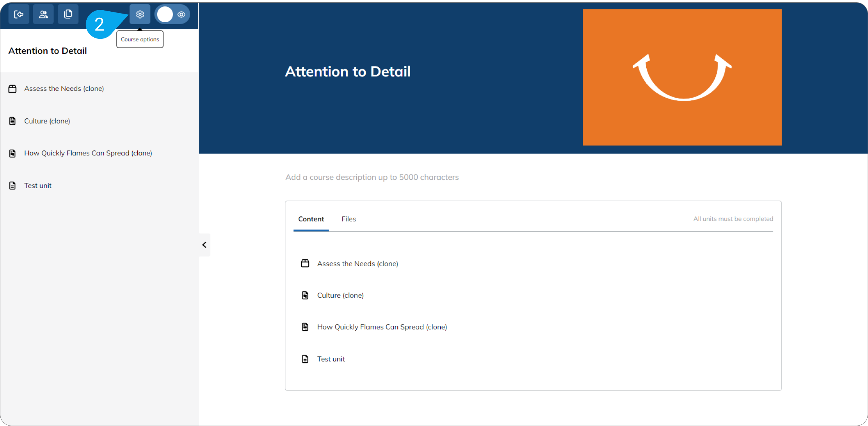This screenshot has width=868, height=426.
Task: Click Culture (clone) in content list
Action: [x=340, y=295]
